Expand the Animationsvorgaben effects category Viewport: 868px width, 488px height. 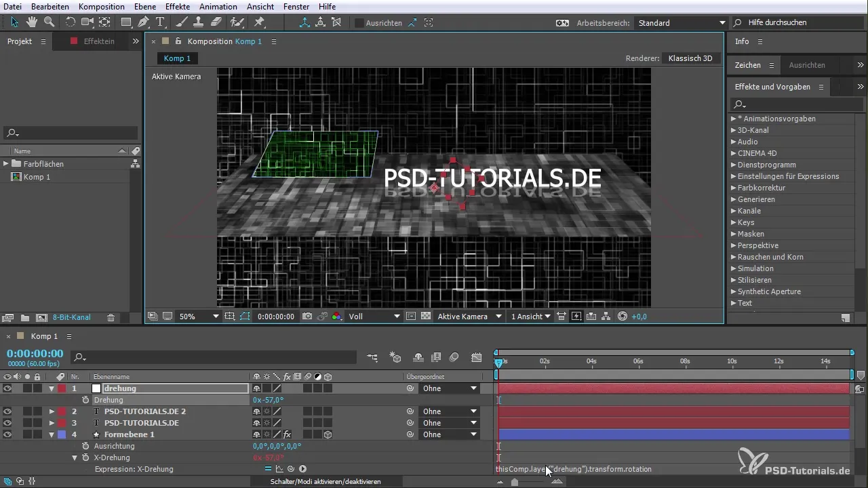coord(733,119)
